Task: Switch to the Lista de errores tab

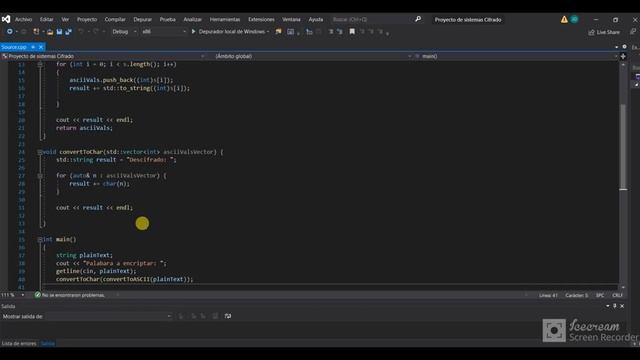Action: [19, 343]
